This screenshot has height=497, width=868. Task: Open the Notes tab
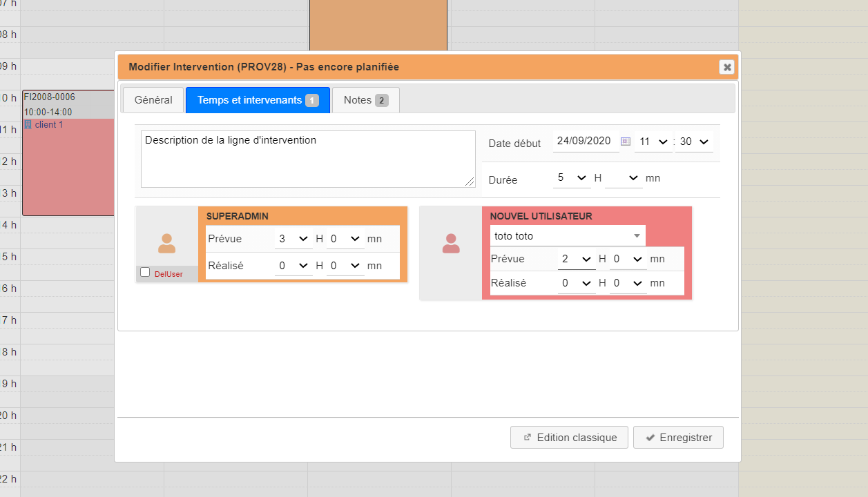(x=365, y=100)
